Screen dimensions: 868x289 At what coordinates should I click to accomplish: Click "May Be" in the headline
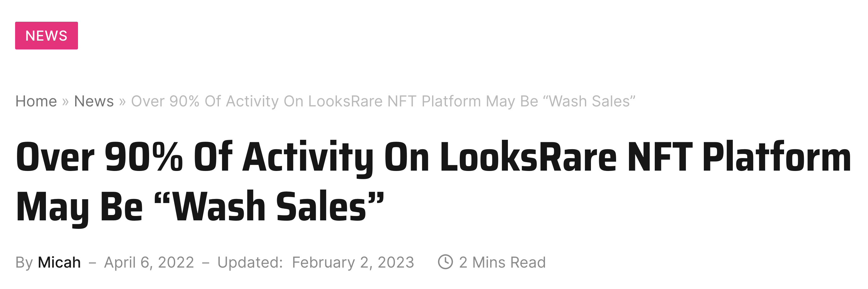[80, 207]
